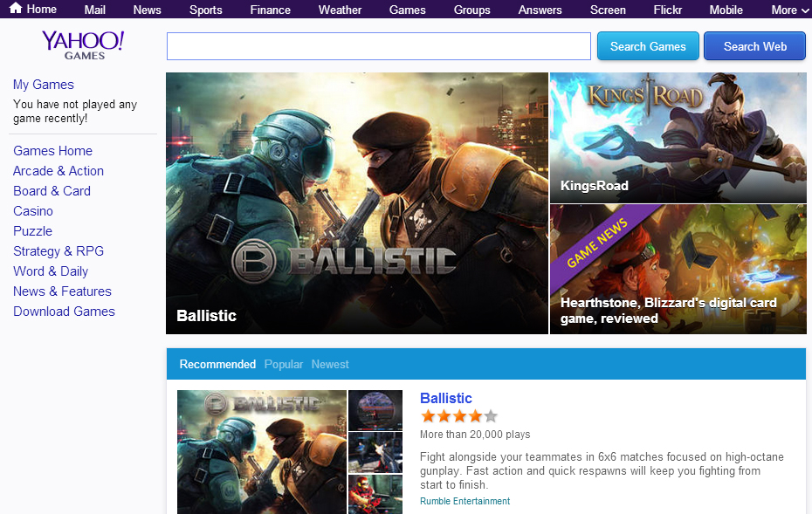Rate Ballistic using the star rating

[x=458, y=416]
